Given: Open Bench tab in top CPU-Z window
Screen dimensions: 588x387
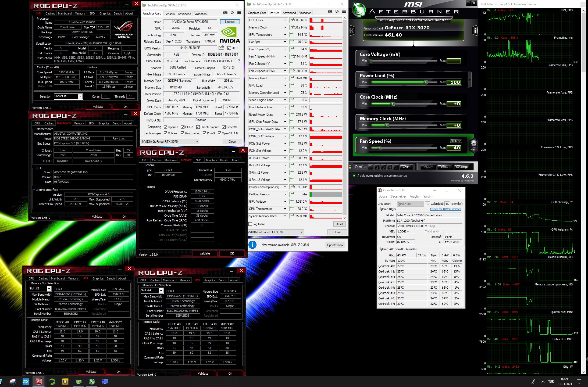Looking at the screenshot, I should pyautogui.click(x=117, y=13).
